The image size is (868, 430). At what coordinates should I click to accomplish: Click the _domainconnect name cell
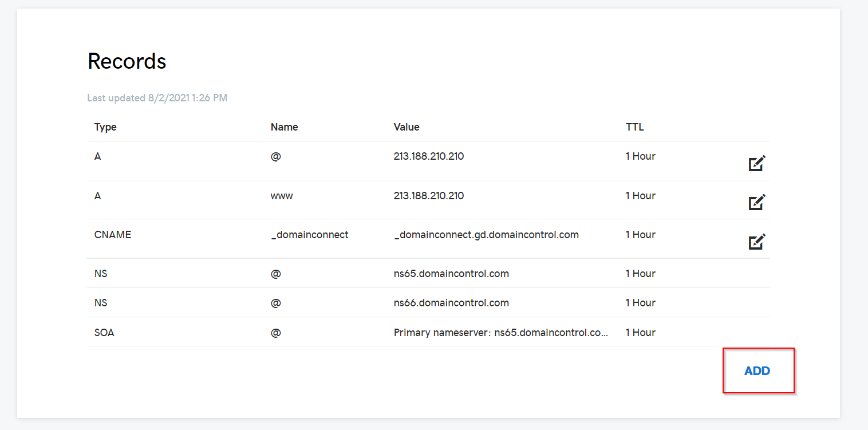(x=309, y=235)
